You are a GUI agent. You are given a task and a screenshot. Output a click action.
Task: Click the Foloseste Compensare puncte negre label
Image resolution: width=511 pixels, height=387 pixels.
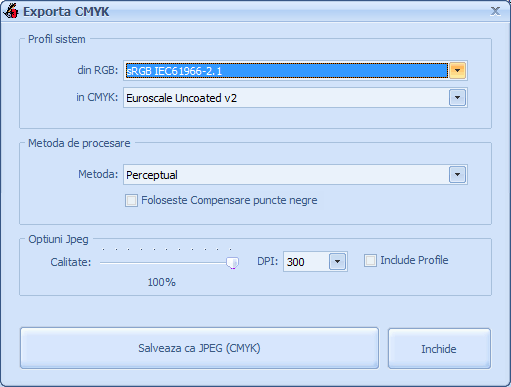(229, 200)
